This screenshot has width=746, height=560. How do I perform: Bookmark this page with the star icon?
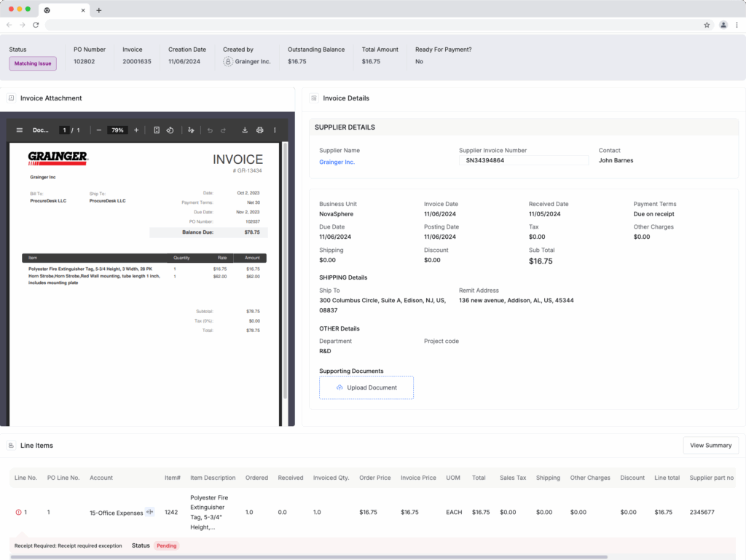coord(707,25)
